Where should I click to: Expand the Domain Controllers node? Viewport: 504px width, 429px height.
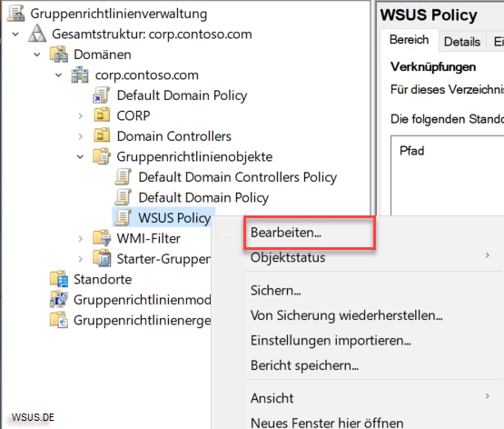(x=80, y=136)
